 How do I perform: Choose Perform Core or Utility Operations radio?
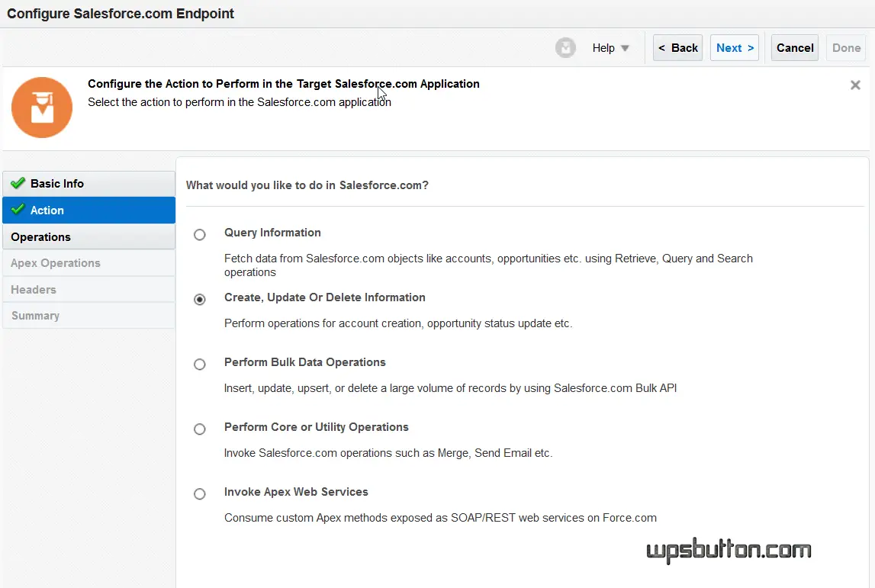click(199, 429)
